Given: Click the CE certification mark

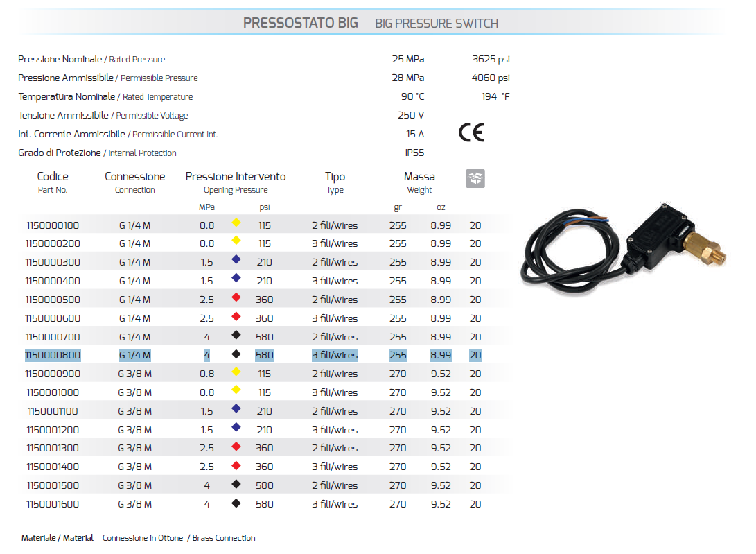Looking at the screenshot, I should point(471,132).
